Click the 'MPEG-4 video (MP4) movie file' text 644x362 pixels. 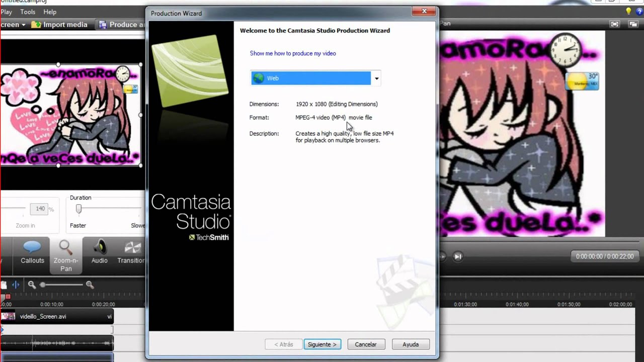pyautogui.click(x=334, y=117)
